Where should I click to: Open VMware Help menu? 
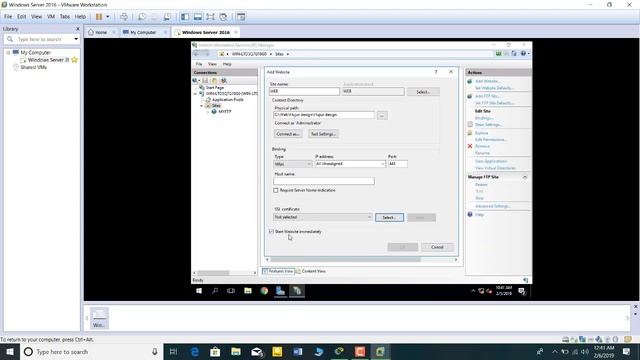tap(80, 17)
